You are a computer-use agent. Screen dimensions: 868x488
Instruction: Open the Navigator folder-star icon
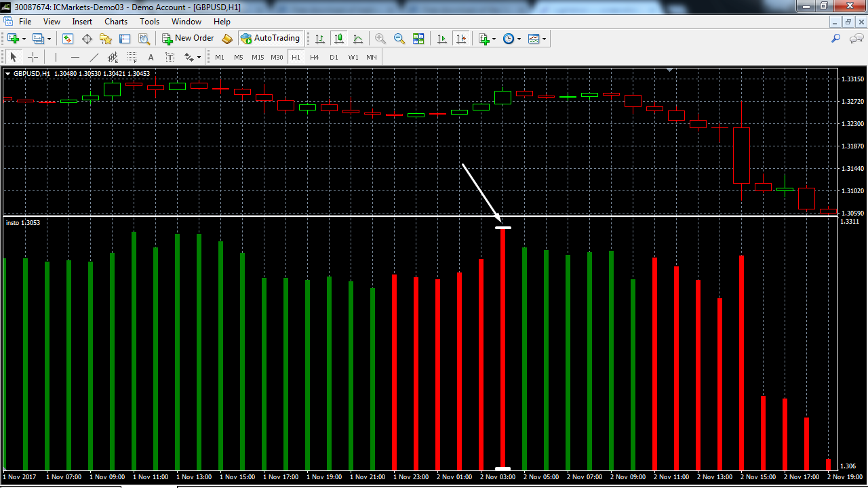pyautogui.click(x=106, y=39)
